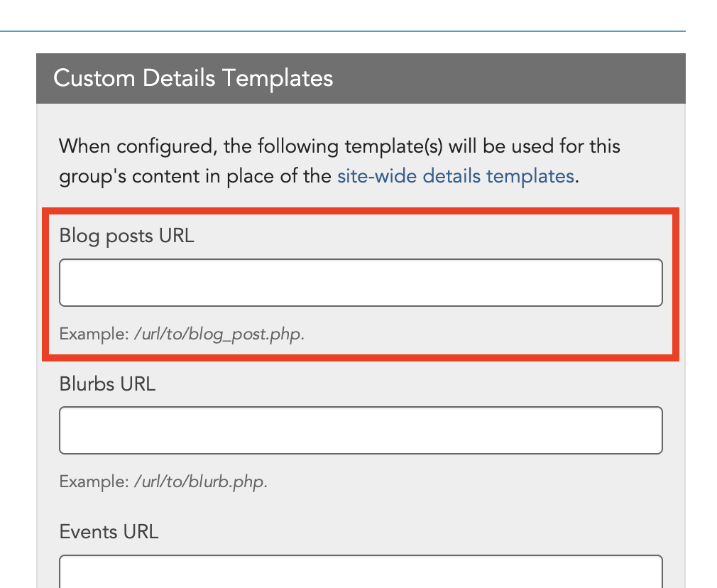Click the 'Blurbs URL' label
The image size is (717, 588).
pyautogui.click(x=107, y=384)
